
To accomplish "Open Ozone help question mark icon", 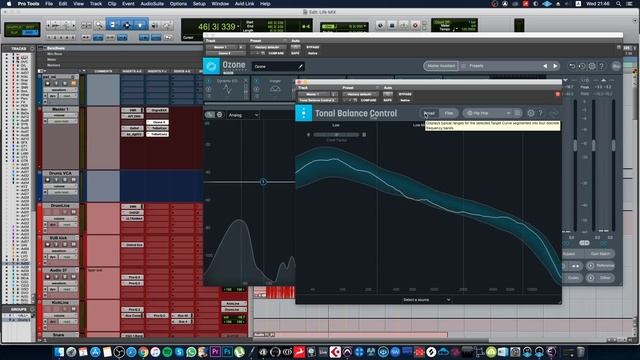I will (601, 66).
